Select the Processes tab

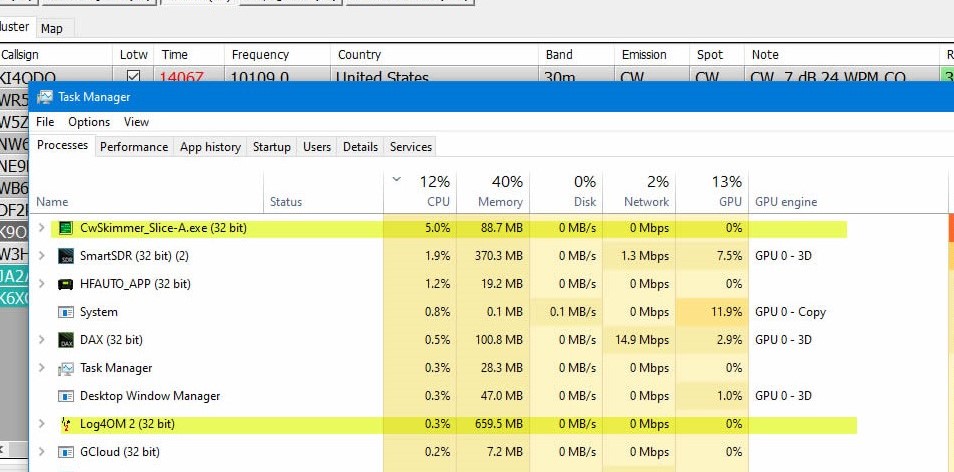pyautogui.click(x=63, y=145)
